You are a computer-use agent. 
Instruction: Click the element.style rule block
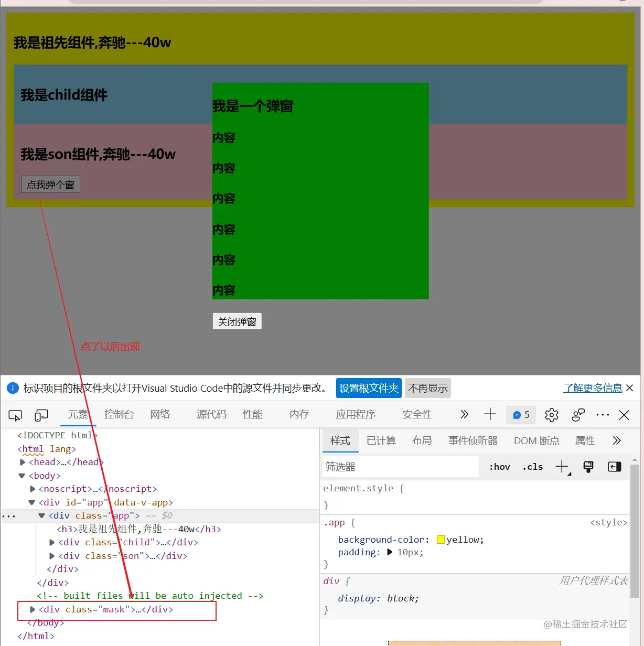pos(475,497)
